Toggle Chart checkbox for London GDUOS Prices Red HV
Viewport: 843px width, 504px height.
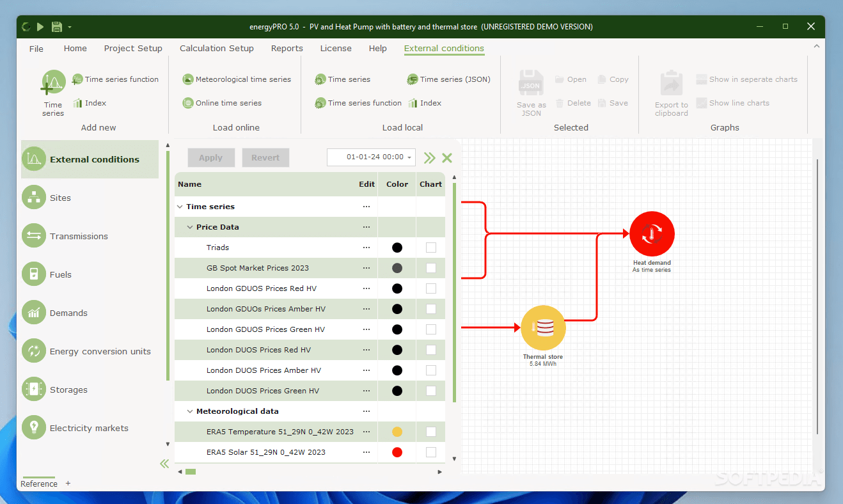click(x=431, y=288)
